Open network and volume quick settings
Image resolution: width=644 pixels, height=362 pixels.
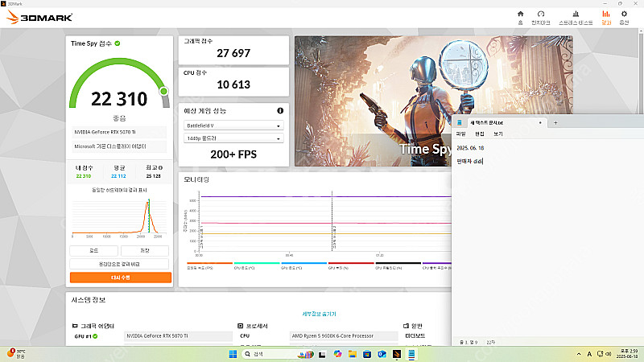point(605,354)
